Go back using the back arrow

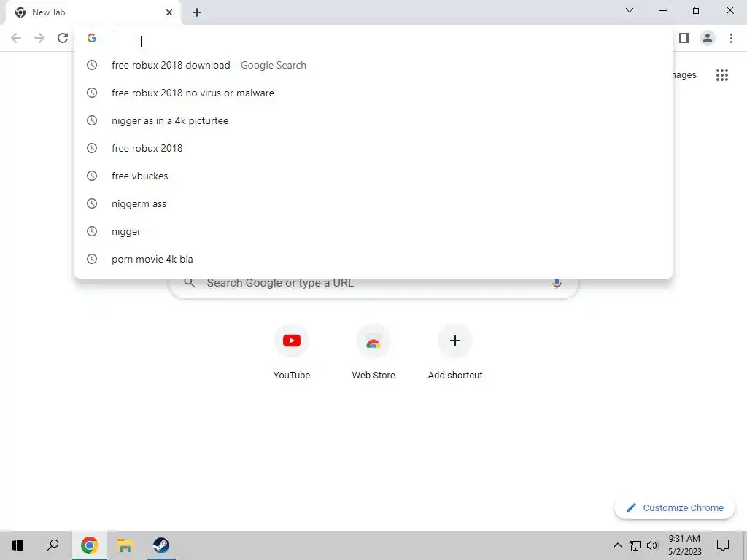tap(16, 38)
